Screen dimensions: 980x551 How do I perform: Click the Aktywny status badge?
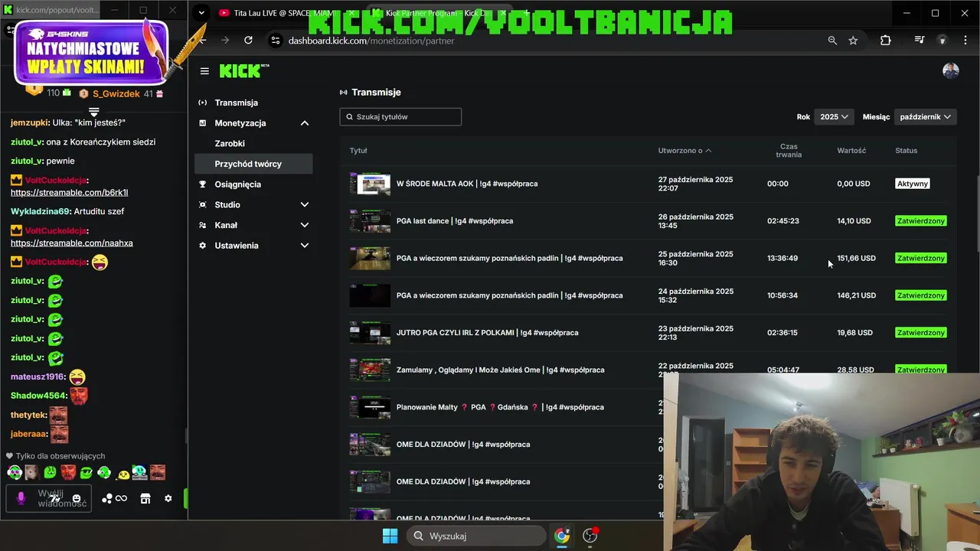[x=913, y=184]
